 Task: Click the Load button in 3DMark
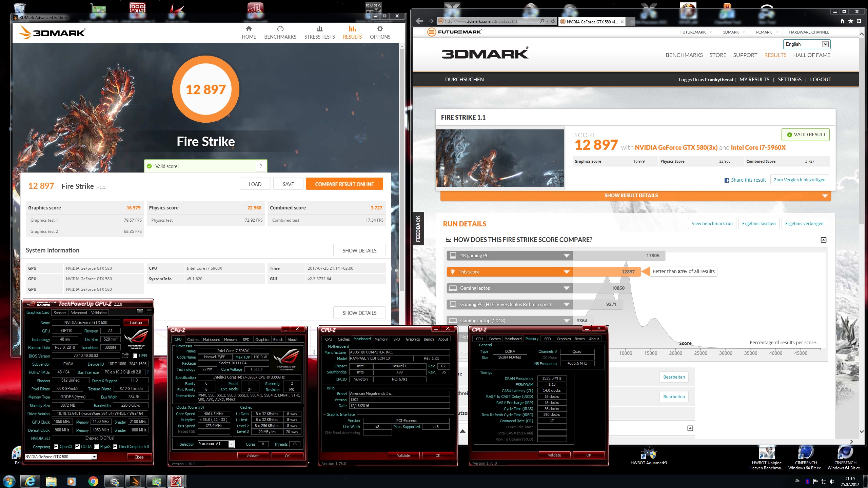tap(255, 184)
